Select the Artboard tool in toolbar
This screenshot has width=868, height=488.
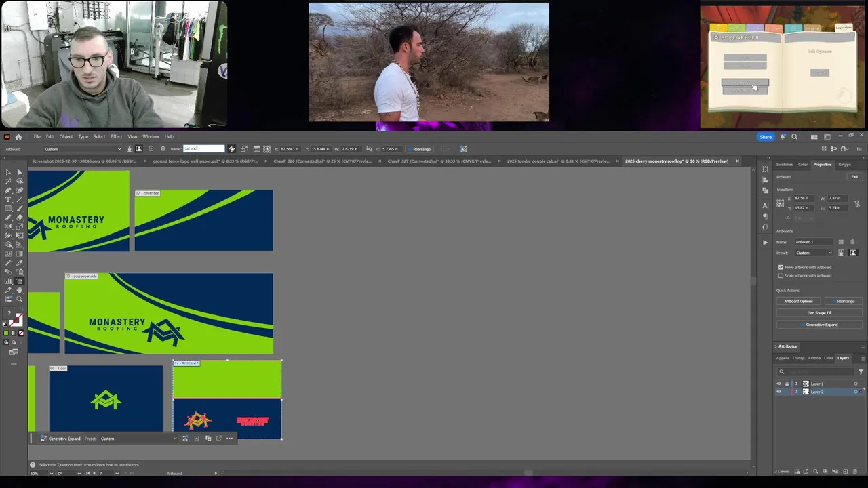20,281
